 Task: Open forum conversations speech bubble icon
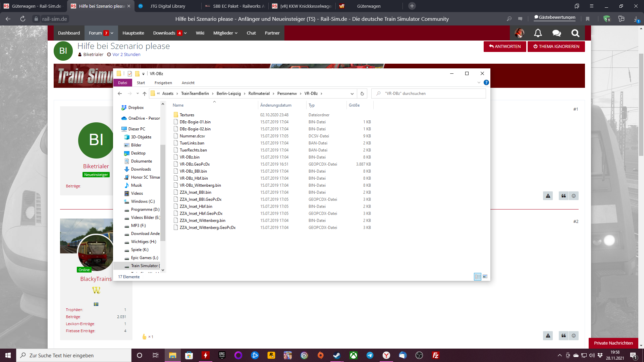click(x=556, y=33)
